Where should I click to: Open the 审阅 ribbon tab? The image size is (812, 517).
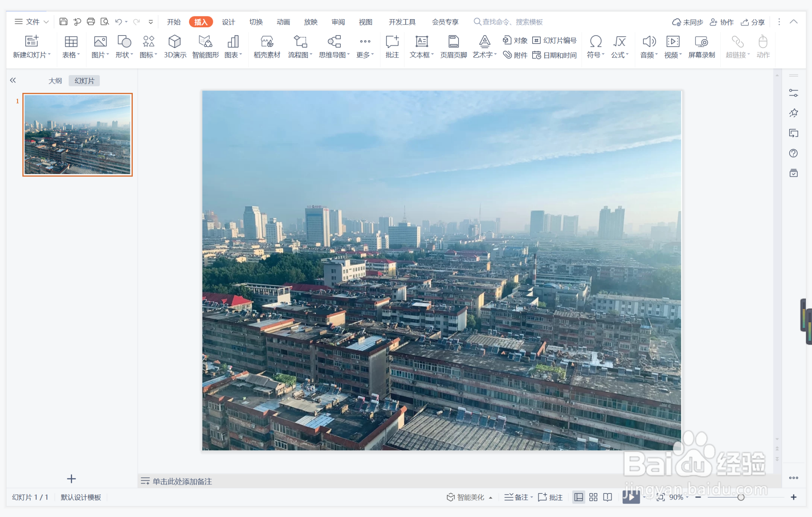[338, 22]
